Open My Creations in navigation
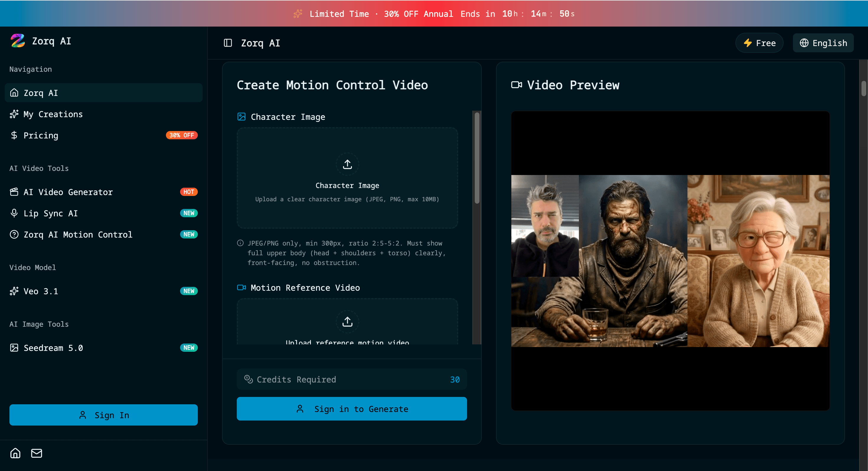 pyautogui.click(x=53, y=114)
